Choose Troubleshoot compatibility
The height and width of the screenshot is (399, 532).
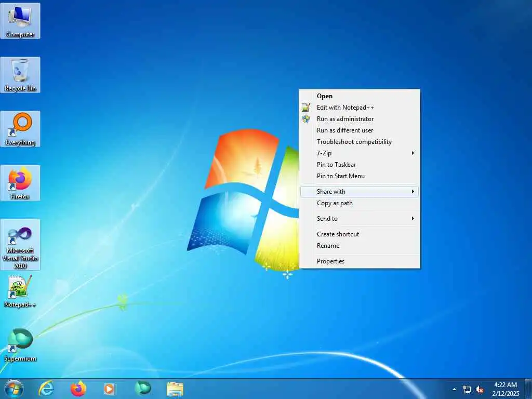360,142
